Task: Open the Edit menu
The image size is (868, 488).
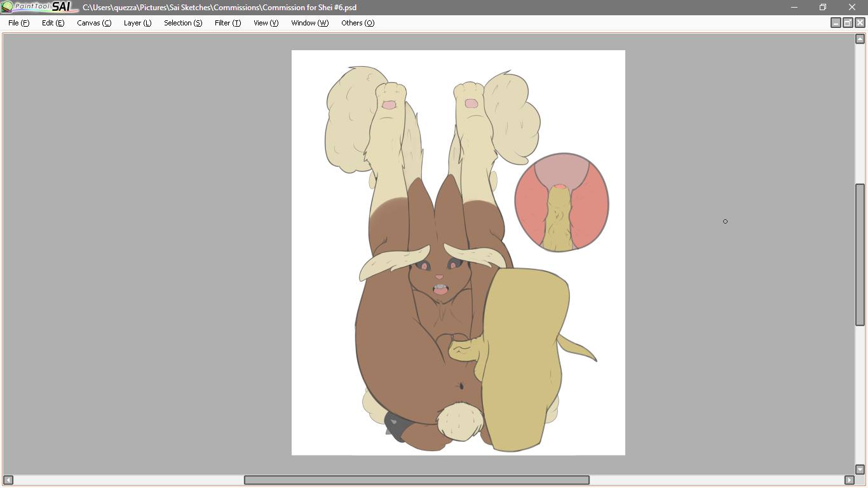Action: pos(53,23)
